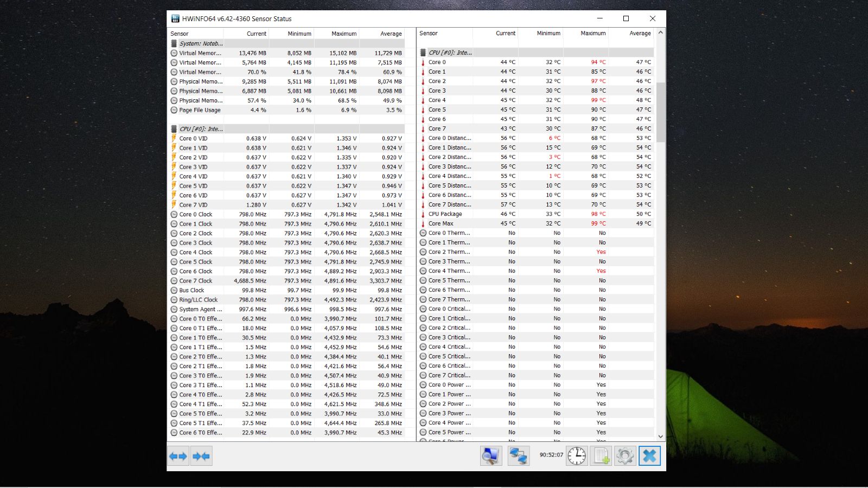The height and width of the screenshot is (488, 868).
Task: Select the Core 4 T1 Effe... sensor label
Action: click(200, 404)
